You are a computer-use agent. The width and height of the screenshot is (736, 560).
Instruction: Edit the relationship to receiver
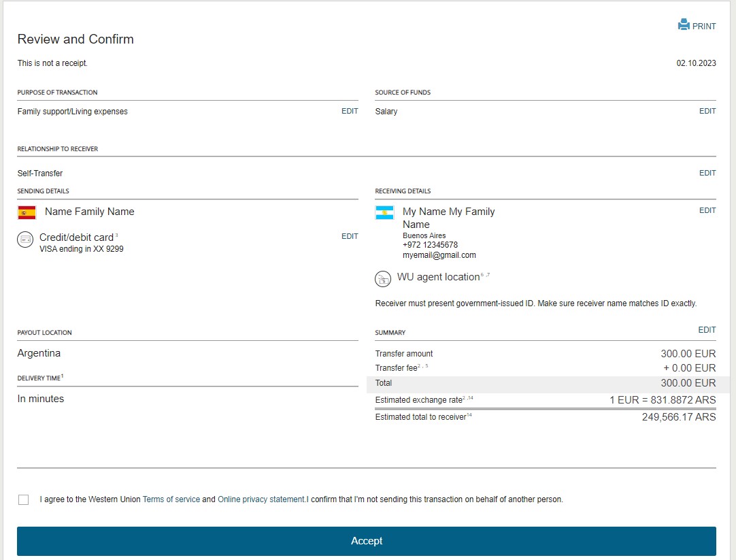click(x=707, y=174)
